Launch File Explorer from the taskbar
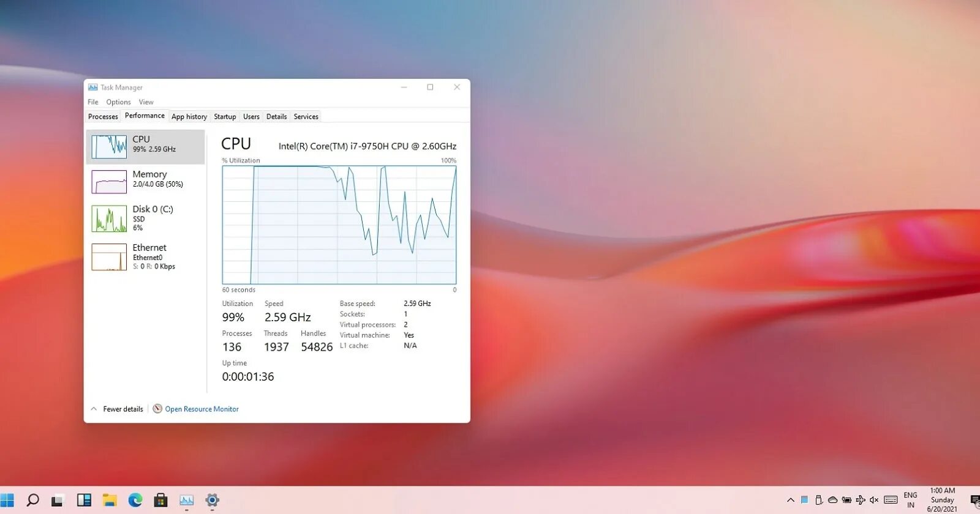 [110, 500]
